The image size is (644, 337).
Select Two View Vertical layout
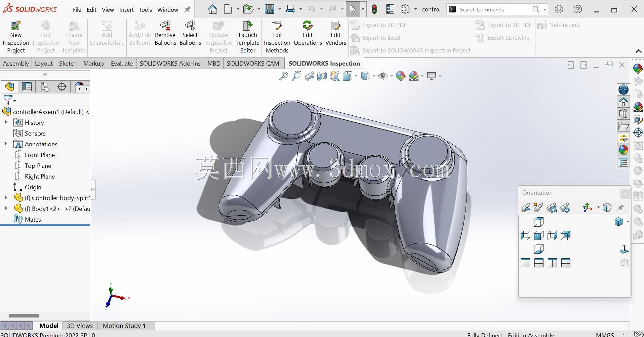pos(552,263)
